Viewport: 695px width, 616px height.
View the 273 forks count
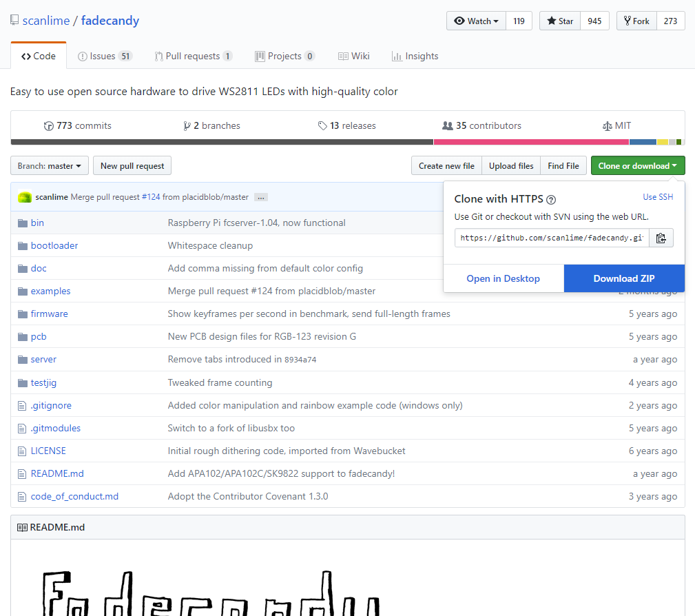(x=671, y=21)
